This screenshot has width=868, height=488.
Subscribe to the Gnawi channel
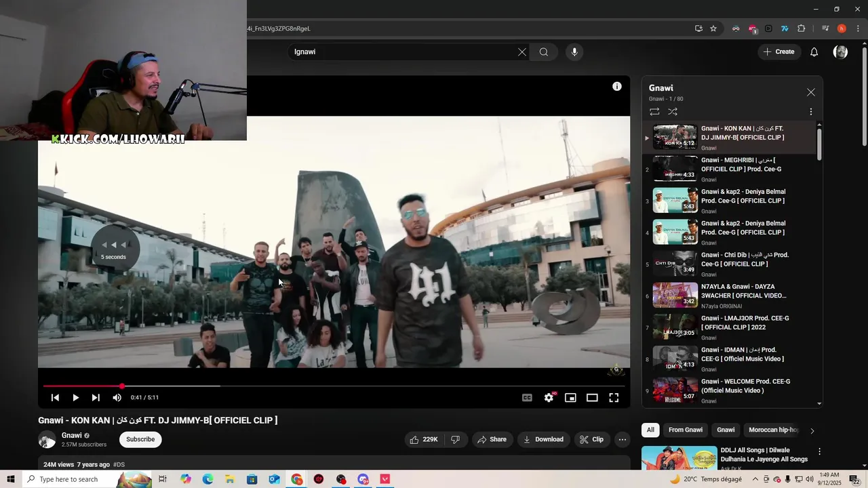pos(140,439)
